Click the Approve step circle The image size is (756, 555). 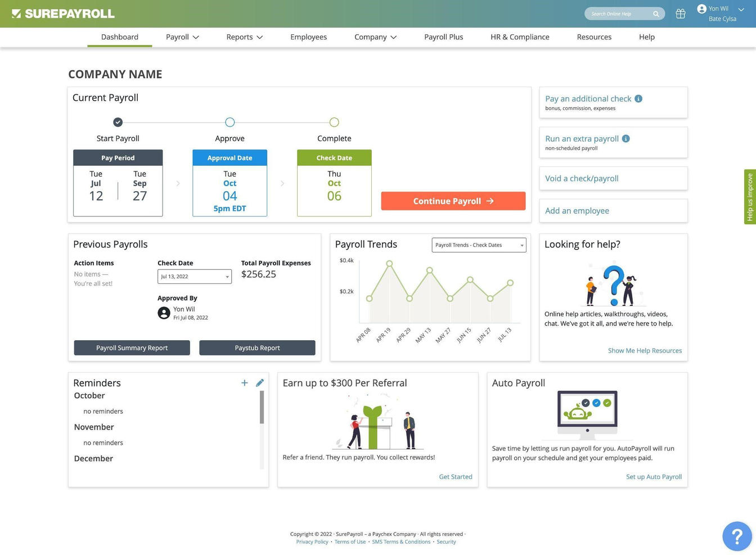(x=229, y=122)
